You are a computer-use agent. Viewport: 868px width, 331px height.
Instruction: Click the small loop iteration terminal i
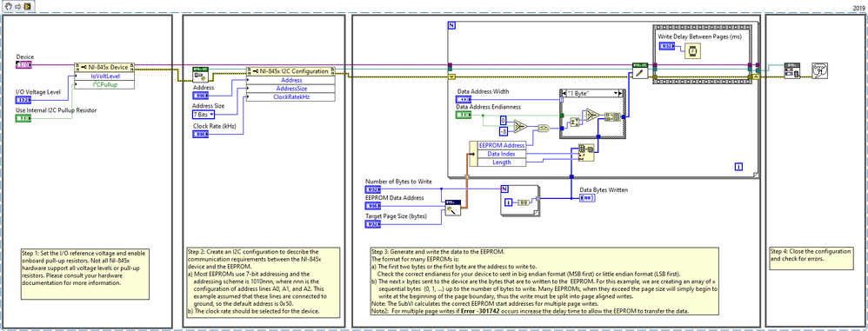[508, 202]
